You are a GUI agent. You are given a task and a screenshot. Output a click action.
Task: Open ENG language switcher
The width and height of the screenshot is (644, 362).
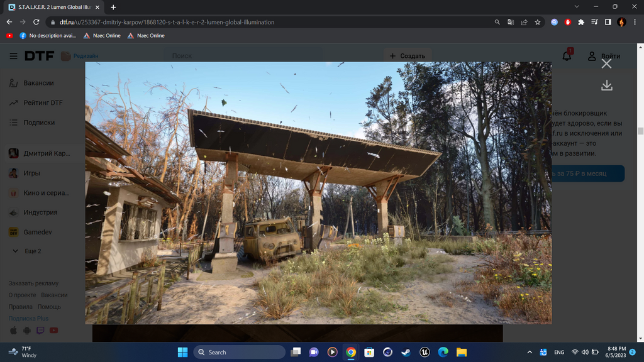pos(559,352)
